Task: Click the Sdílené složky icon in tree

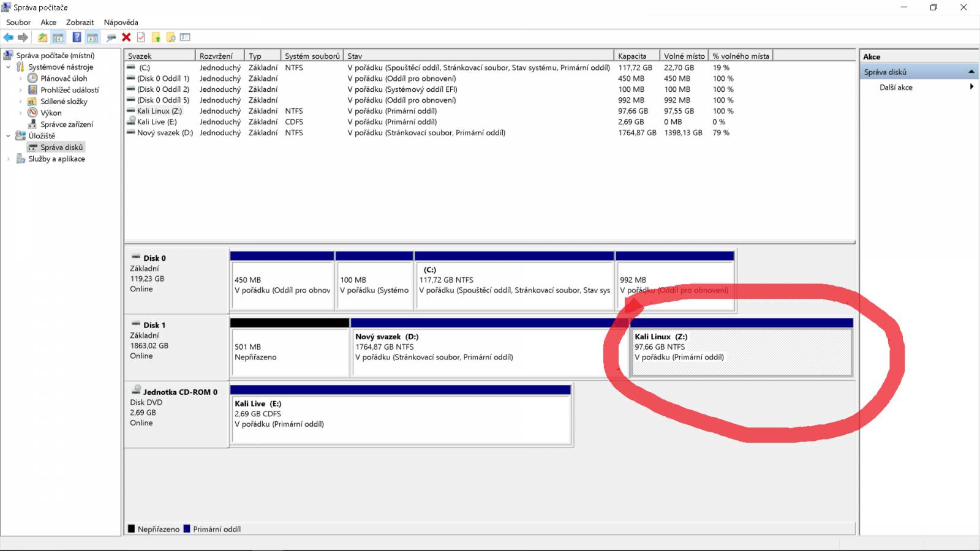Action: click(32, 101)
